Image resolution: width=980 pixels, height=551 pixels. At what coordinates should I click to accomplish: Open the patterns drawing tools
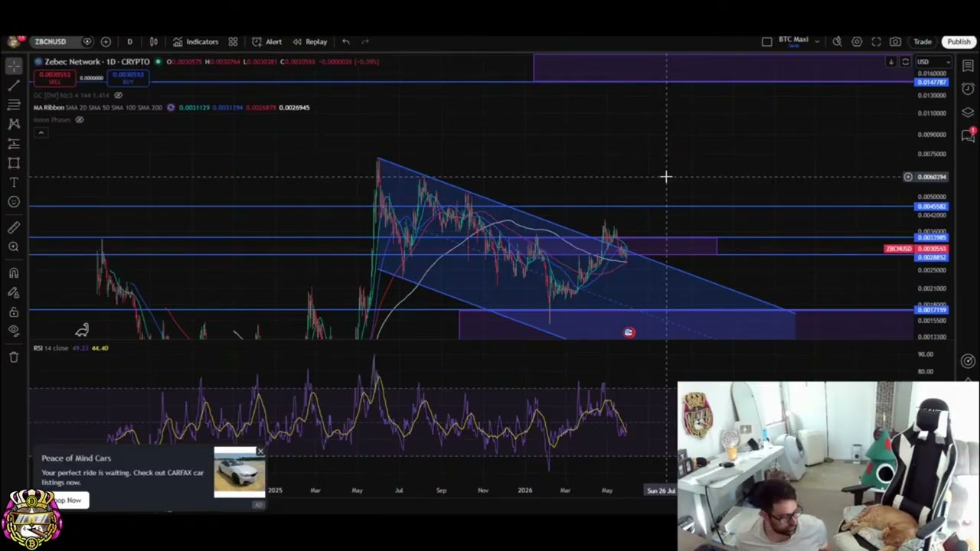pos(14,123)
